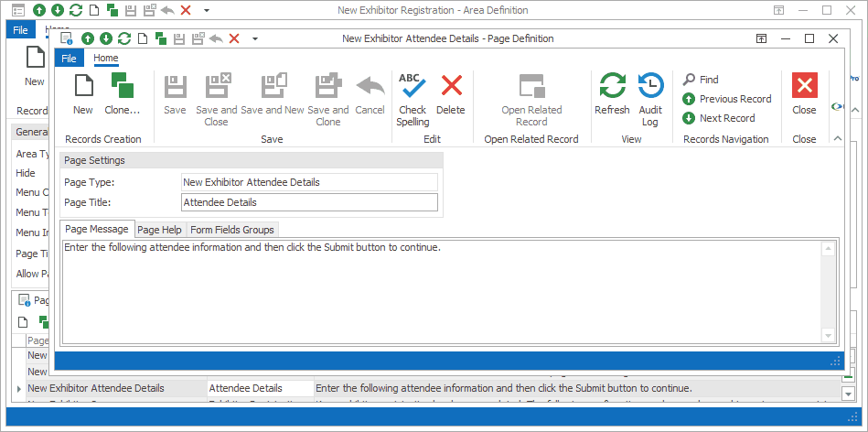
Task: Open Page Definition File menu
Action: pyautogui.click(x=70, y=59)
